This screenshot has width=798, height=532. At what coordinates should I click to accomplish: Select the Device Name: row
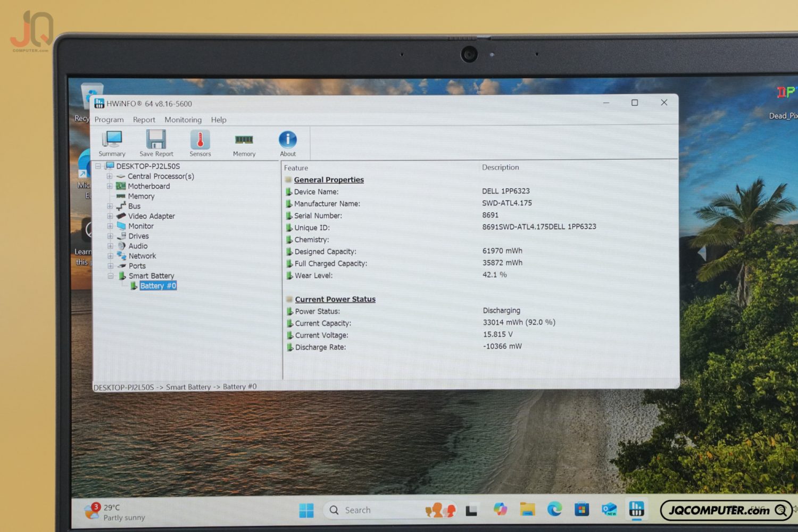[x=316, y=192]
